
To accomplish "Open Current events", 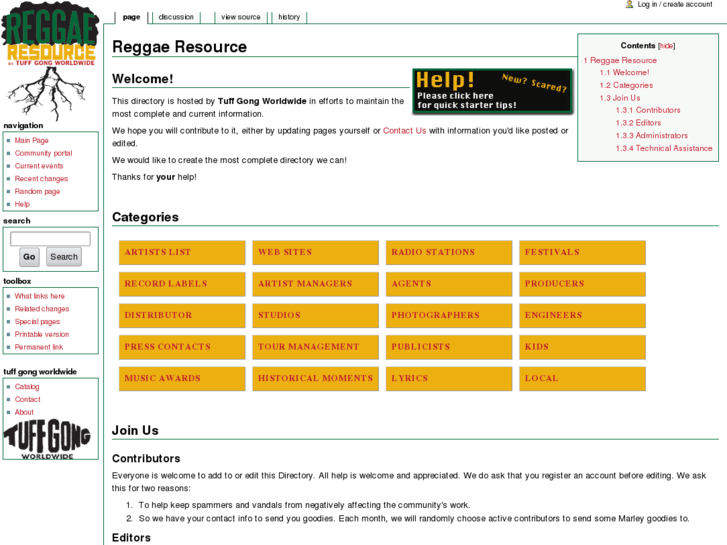I will click(x=38, y=166).
